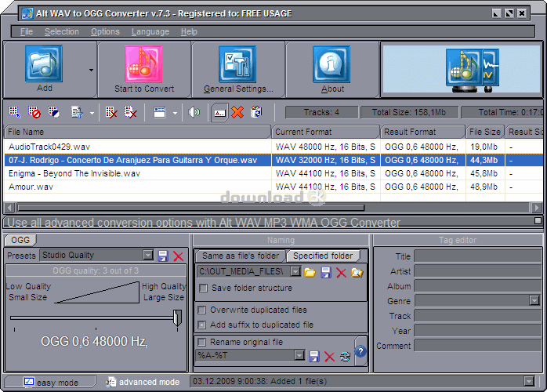This screenshot has height=392, width=547.
Task: Open the Options menu
Action: pos(105,32)
